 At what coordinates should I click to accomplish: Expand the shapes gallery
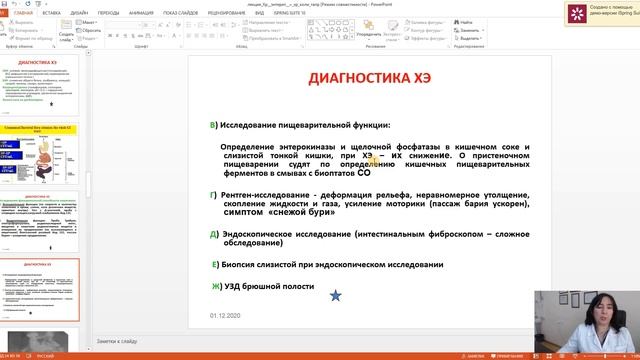352,37
